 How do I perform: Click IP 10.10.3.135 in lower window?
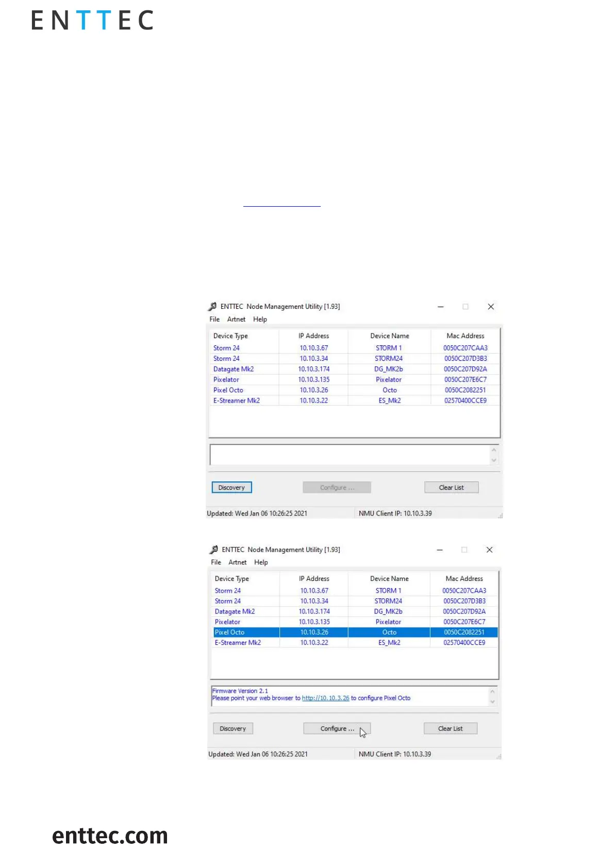click(x=314, y=622)
